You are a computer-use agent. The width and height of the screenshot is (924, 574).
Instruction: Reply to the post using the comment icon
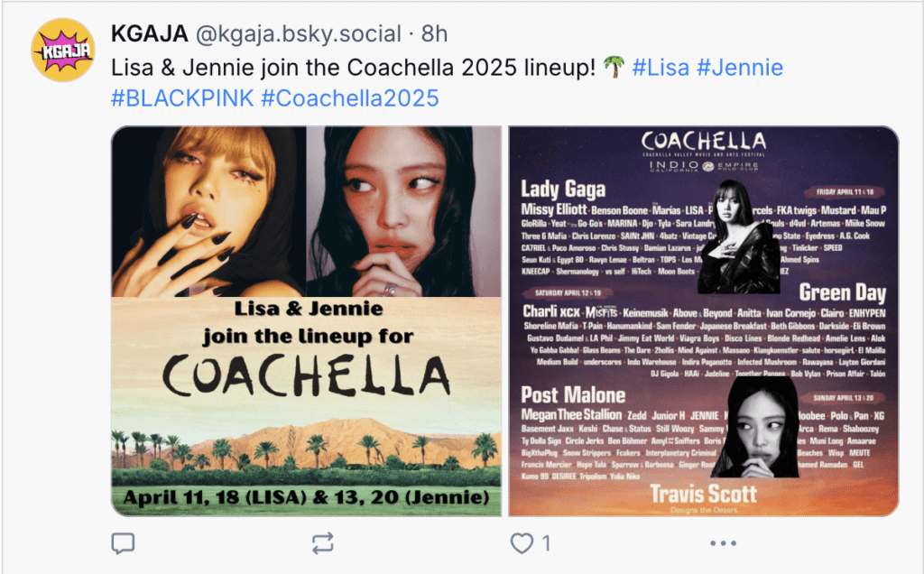[x=123, y=543]
